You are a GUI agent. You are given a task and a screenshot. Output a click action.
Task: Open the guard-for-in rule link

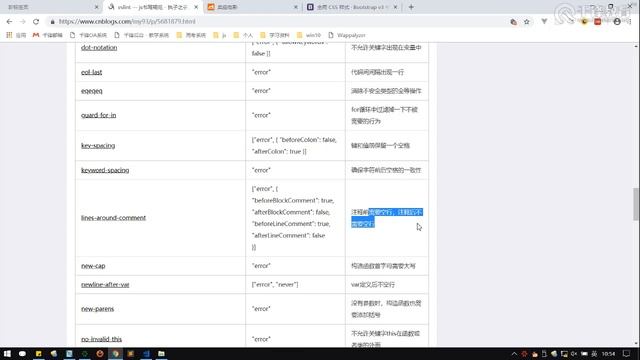pyautogui.click(x=98, y=116)
